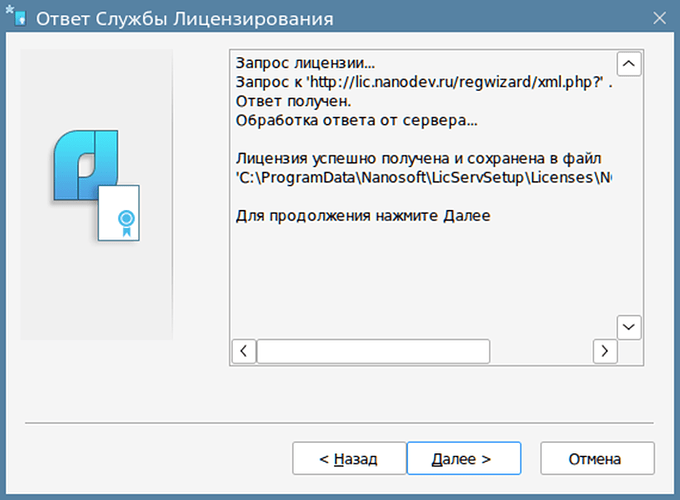This screenshot has height=500, width=680.
Task: Click the blue nanoCAD logo graphic
Action: point(86,165)
